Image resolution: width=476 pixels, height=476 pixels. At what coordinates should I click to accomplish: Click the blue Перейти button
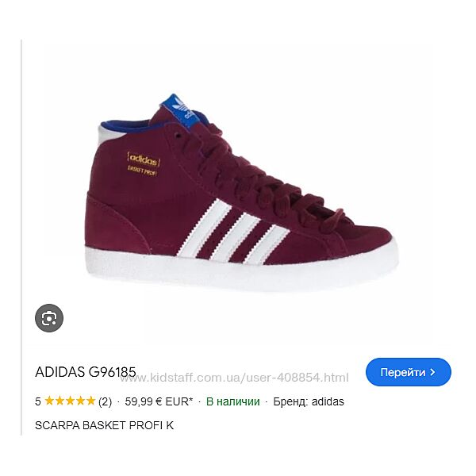point(409,372)
